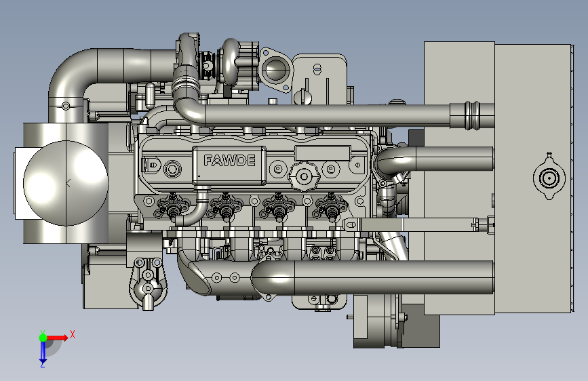Viewport: 588px width, 381px height.
Task: Select the radiator cap on the radiator tank
Action: click(549, 178)
